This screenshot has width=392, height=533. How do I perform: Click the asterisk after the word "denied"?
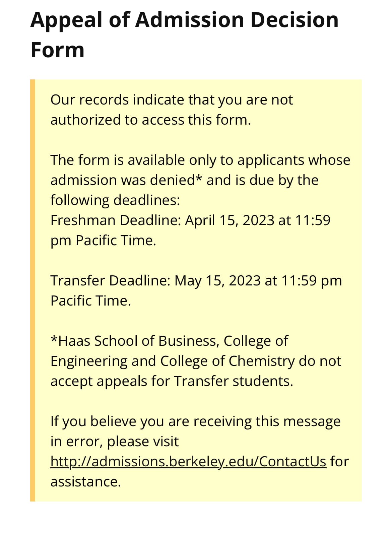pos(199,180)
